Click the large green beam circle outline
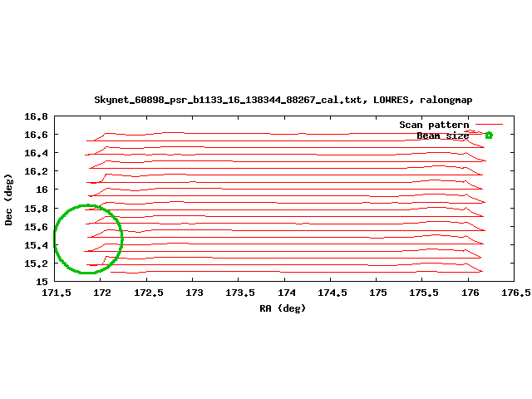 click(88, 239)
